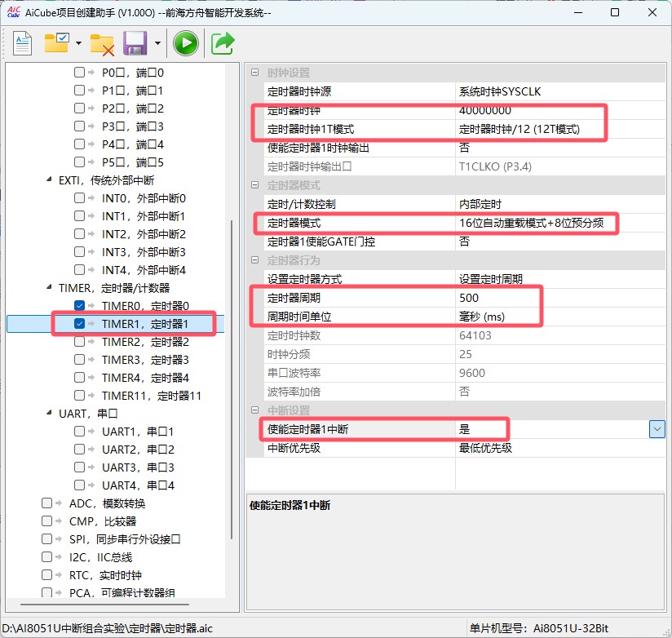Click the AiCube app logo in title bar
The width and height of the screenshot is (672, 638).
(13, 12)
